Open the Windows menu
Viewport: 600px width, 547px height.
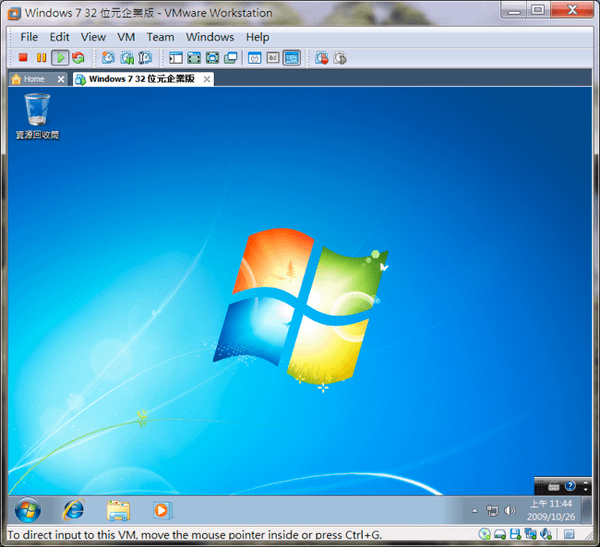point(210,37)
